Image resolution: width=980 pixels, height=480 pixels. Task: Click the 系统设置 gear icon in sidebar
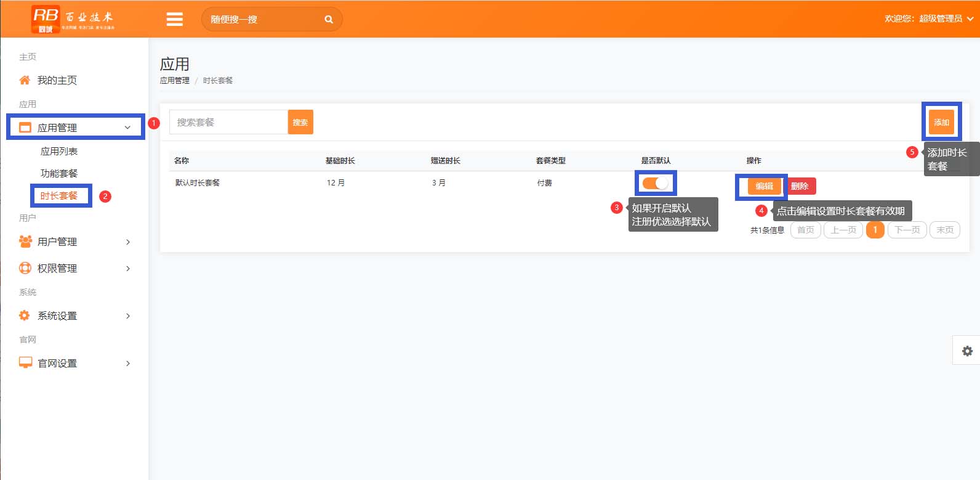[25, 315]
